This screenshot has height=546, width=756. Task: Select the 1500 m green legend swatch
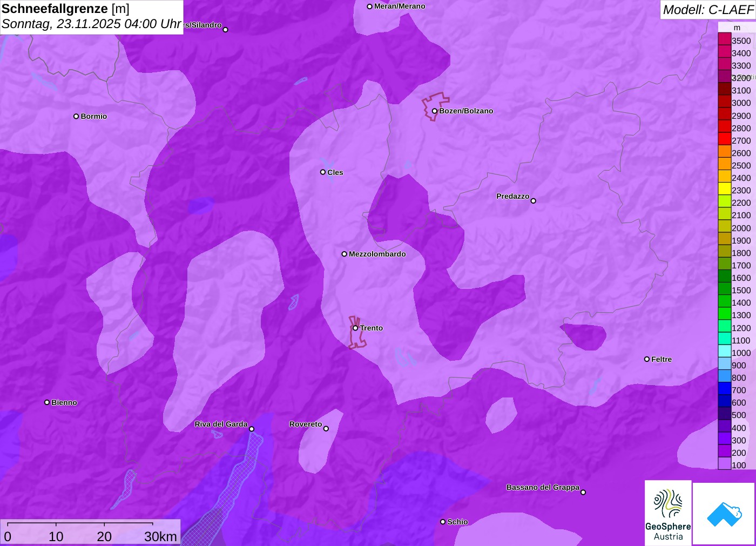tap(724, 289)
